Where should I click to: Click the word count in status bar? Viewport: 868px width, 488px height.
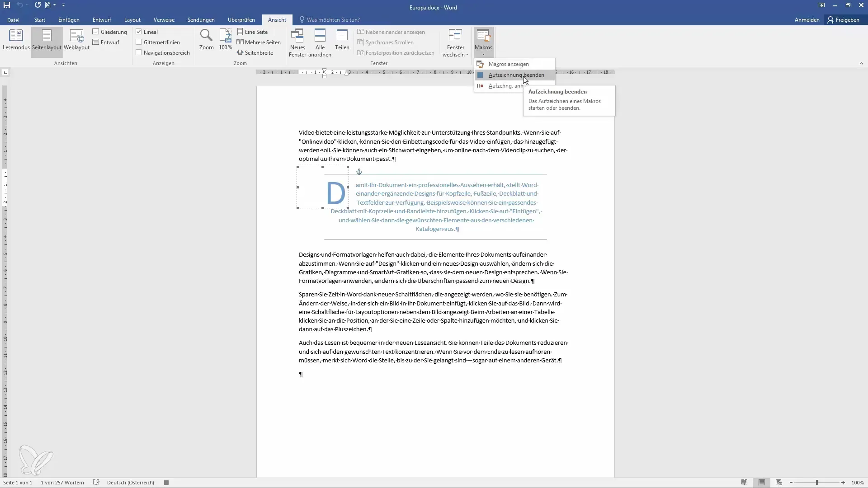[x=62, y=483]
